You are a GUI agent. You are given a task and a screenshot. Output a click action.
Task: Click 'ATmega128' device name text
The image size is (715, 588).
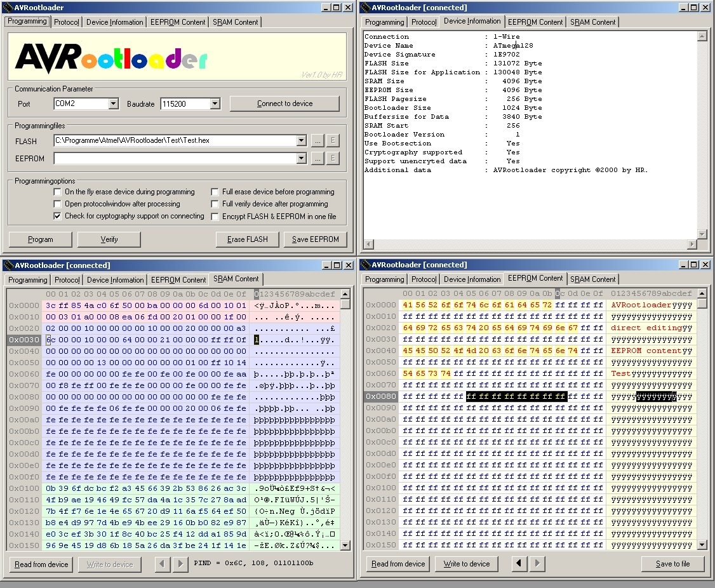513,45
